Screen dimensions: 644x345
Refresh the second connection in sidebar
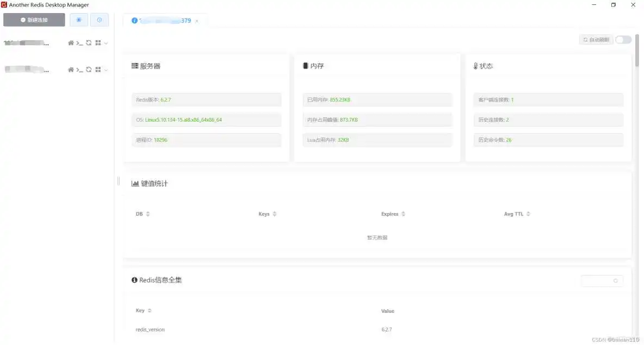click(89, 70)
